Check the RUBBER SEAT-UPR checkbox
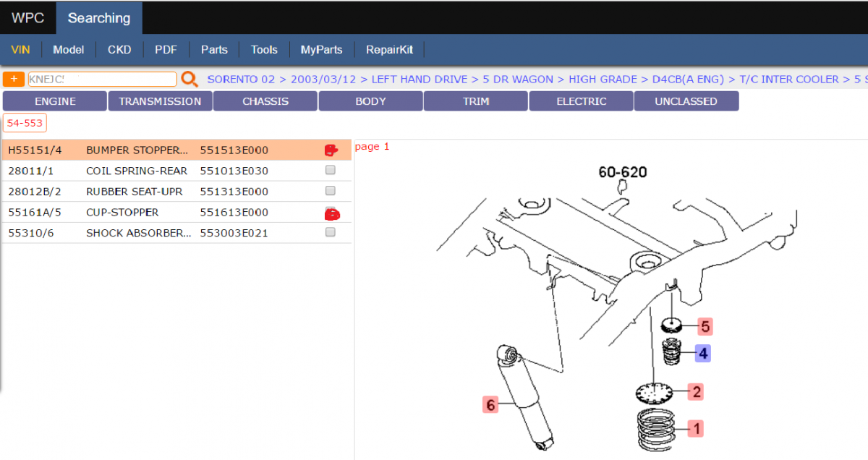868x460 pixels. click(x=331, y=191)
